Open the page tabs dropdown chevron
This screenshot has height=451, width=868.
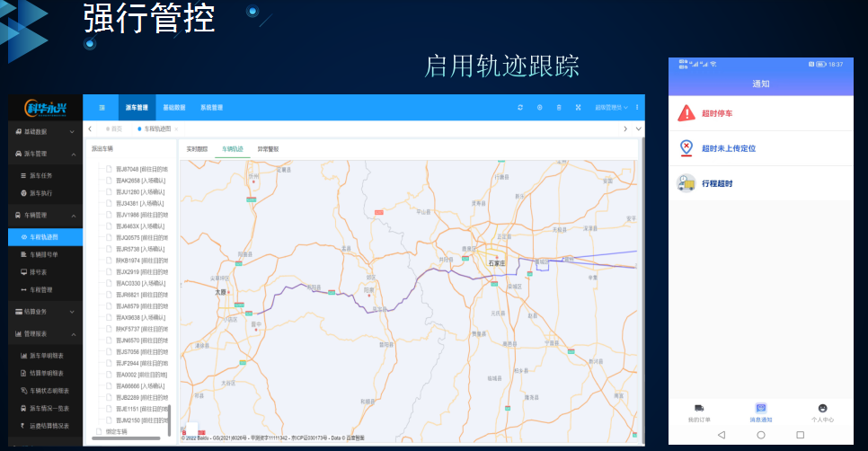tap(638, 129)
